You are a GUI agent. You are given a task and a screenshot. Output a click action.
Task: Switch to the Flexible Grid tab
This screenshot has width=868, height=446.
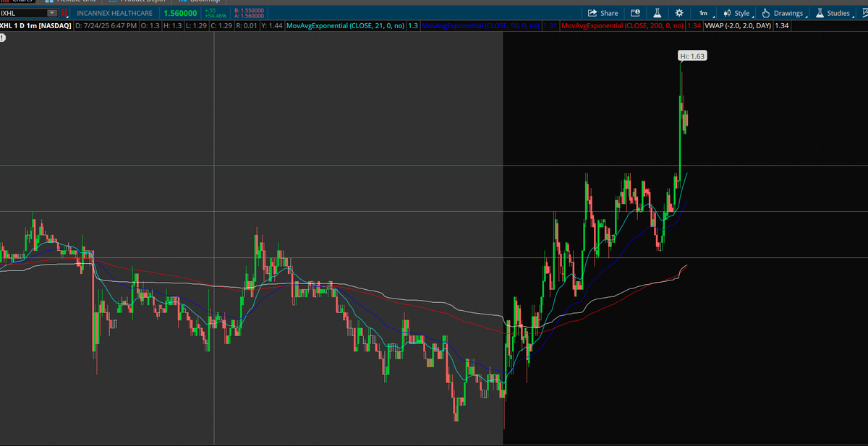[71, 2]
